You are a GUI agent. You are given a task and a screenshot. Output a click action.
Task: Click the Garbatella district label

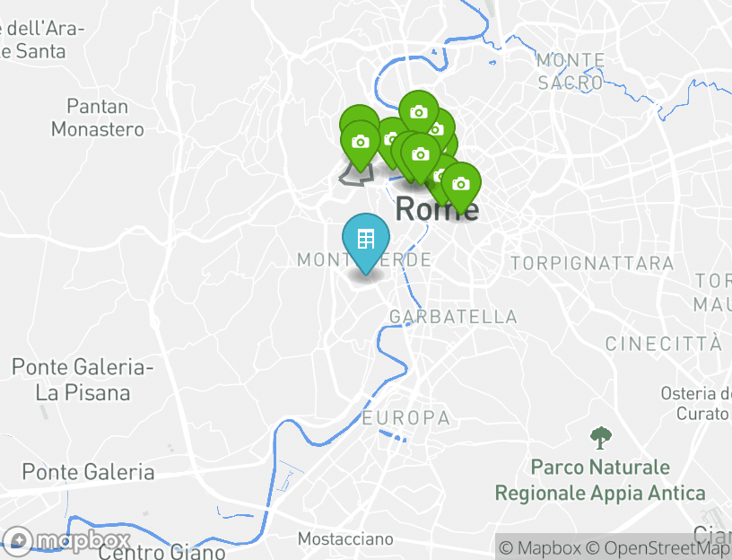pos(453,317)
